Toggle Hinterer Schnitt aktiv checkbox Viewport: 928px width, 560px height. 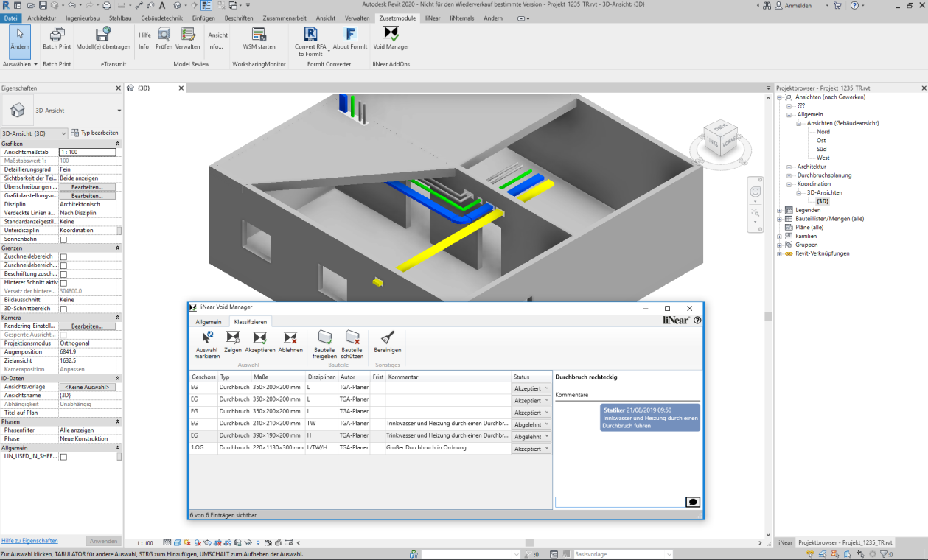point(63,283)
